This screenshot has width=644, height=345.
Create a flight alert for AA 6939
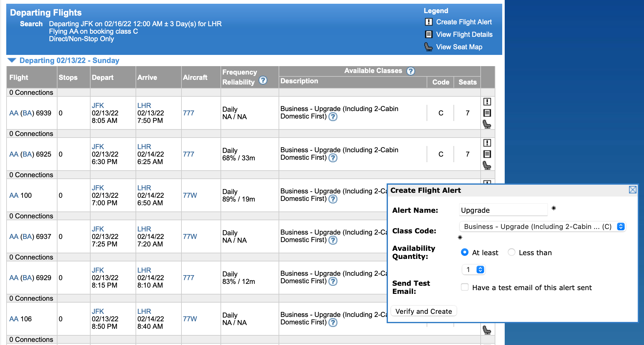(487, 101)
